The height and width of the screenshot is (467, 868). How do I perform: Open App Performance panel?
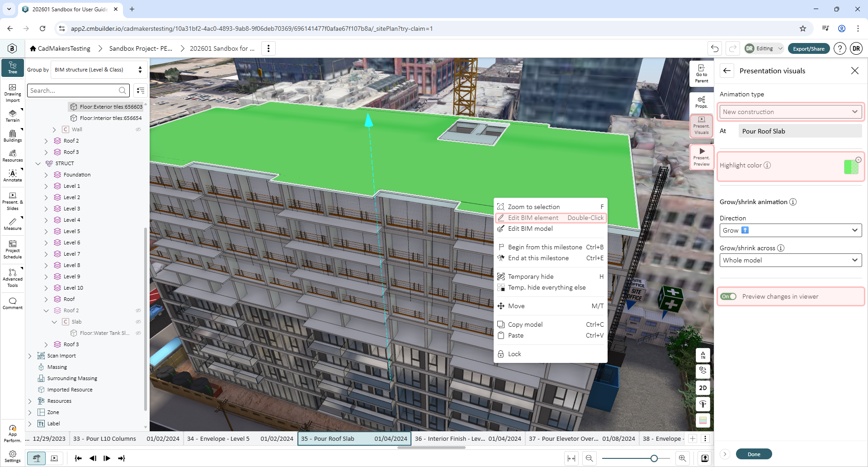coord(13,434)
